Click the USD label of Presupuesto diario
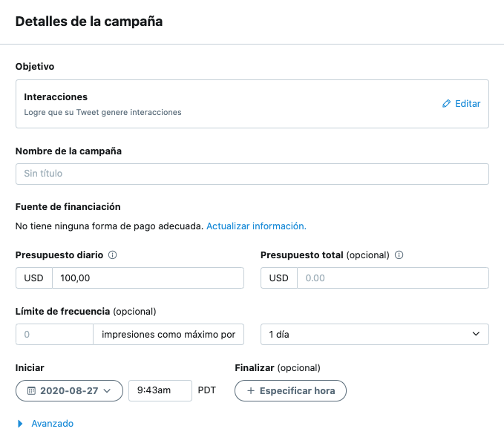Screen dimensions: 504x446 34,278
